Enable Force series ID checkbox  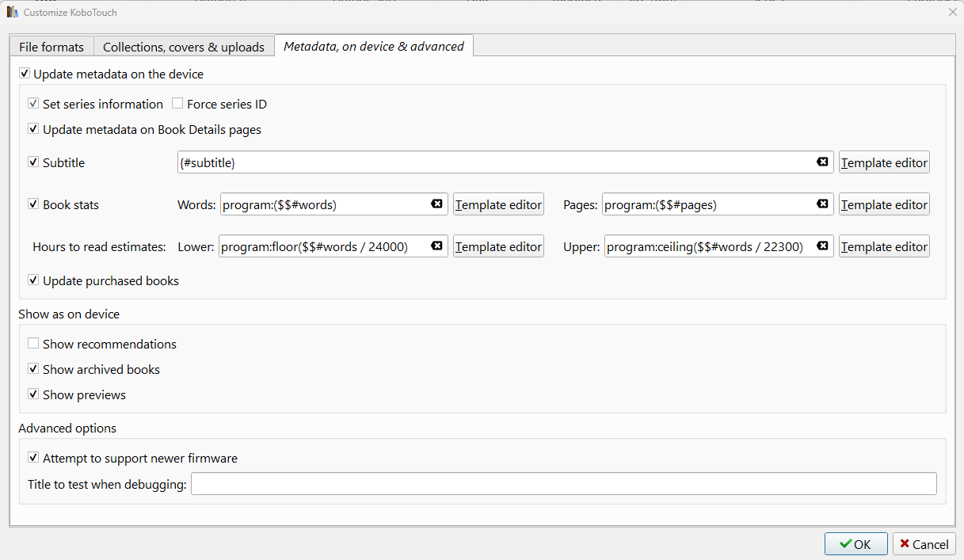177,104
